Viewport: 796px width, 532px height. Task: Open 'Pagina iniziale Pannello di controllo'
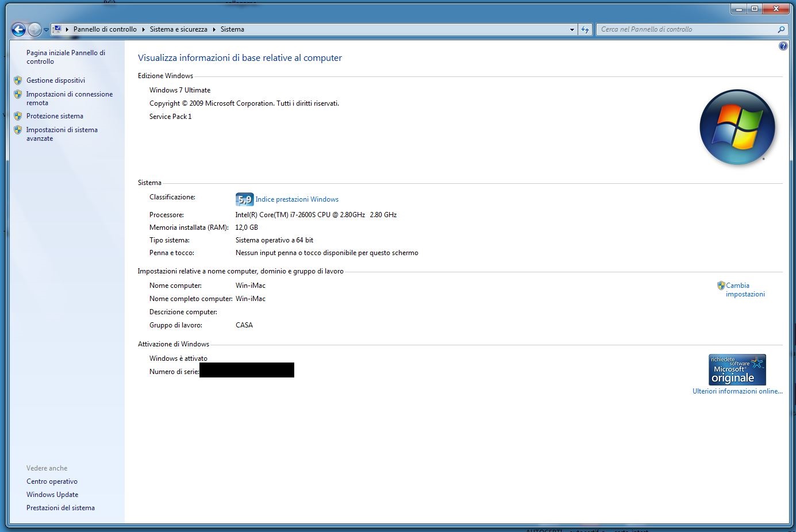(x=66, y=57)
